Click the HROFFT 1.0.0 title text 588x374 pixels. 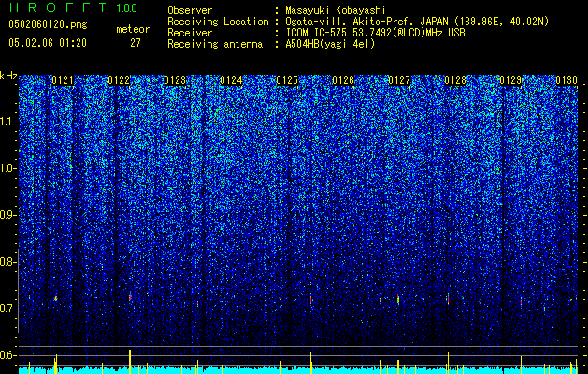click(73, 7)
